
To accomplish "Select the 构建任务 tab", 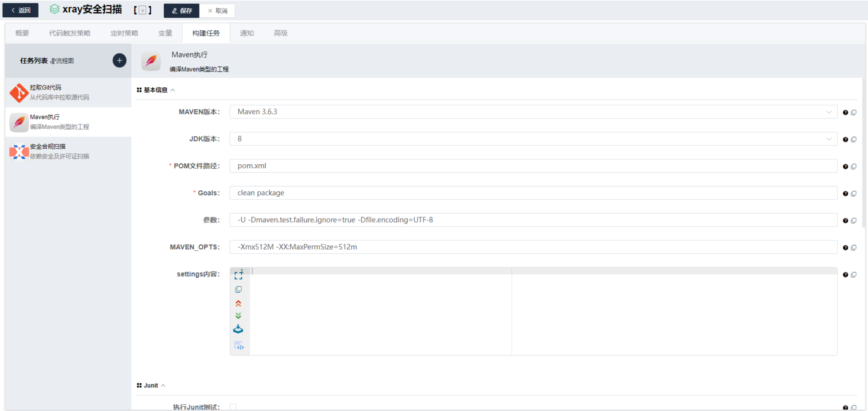I will point(206,33).
